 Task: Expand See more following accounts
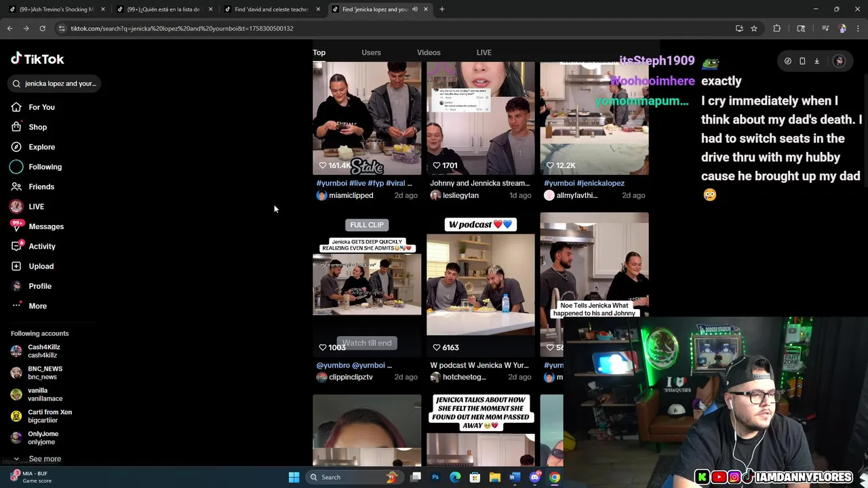click(38, 459)
